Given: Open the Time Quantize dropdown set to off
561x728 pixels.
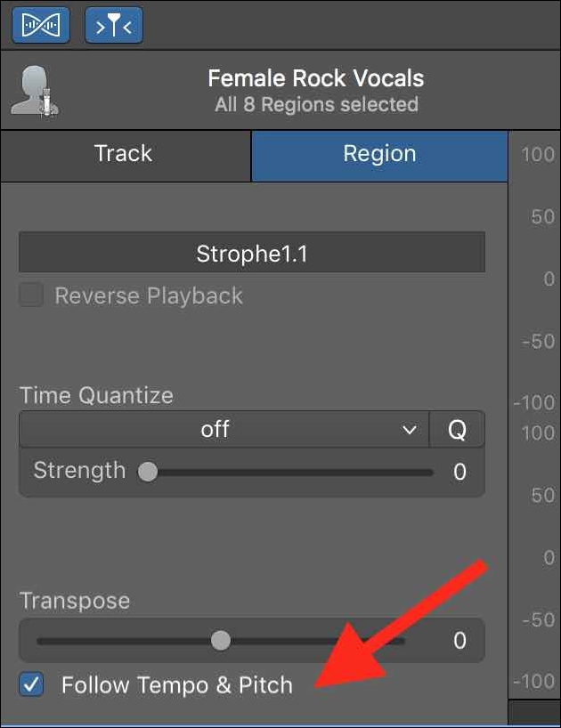Looking at the screenshot, I should point(214,429).
